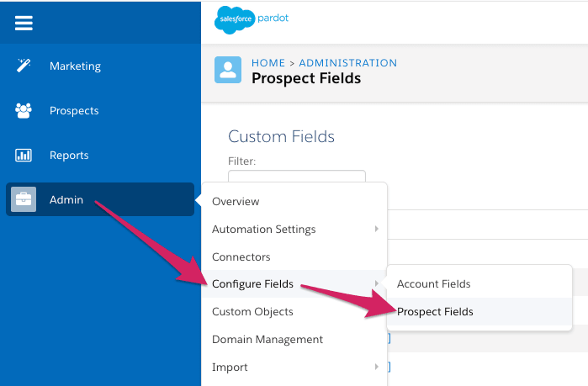Select Automation Settings menu entry
This screenshot has width=588, height=386.
pos(294,229)
